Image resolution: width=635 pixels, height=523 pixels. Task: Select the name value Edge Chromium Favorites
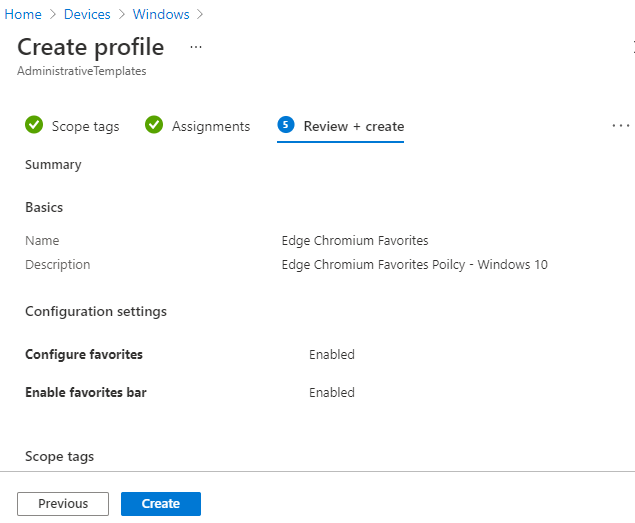(x=355, y=241)
